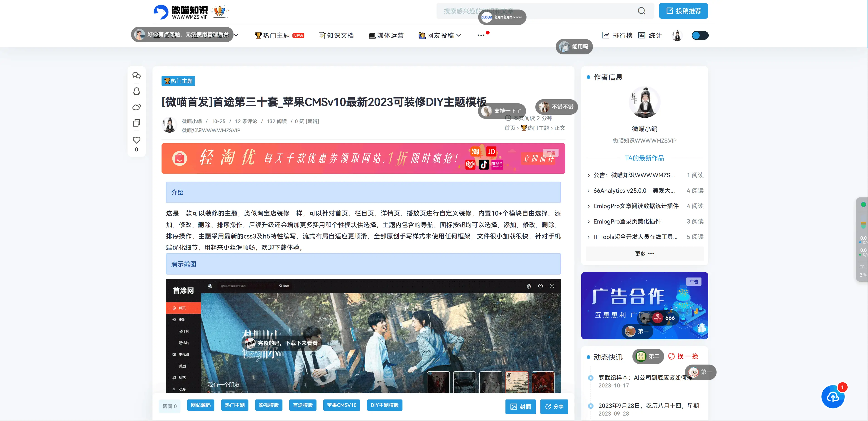Screen dimensions: 868x421
Task: Copy the page via the sidebar copy icon
Action: tap(137, 123)
